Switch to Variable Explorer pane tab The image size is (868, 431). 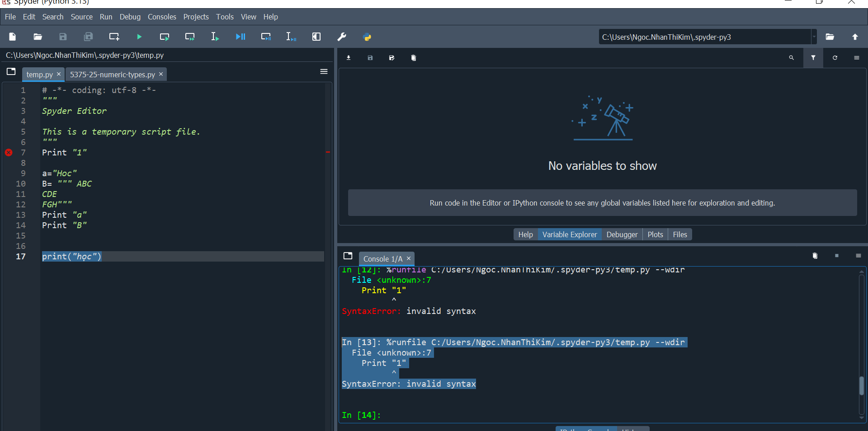tap(570, 234)
